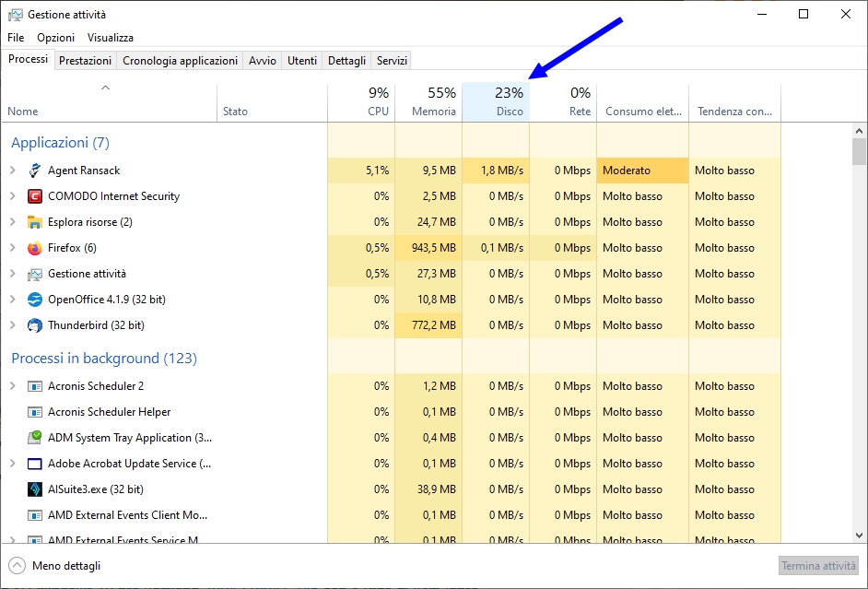The height and width of the screenshot is (589, 868).
Task: Sort by the Consumo elet... column header
Action: 643,103
